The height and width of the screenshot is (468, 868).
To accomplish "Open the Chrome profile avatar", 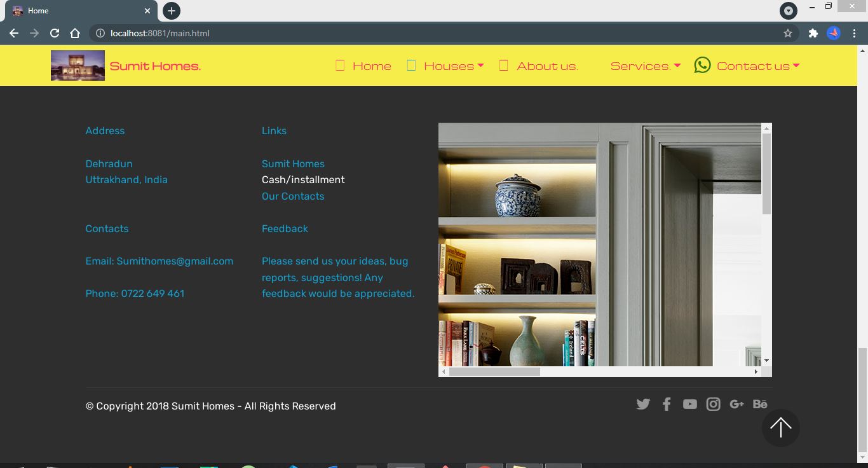I will (x=834, y=33).
